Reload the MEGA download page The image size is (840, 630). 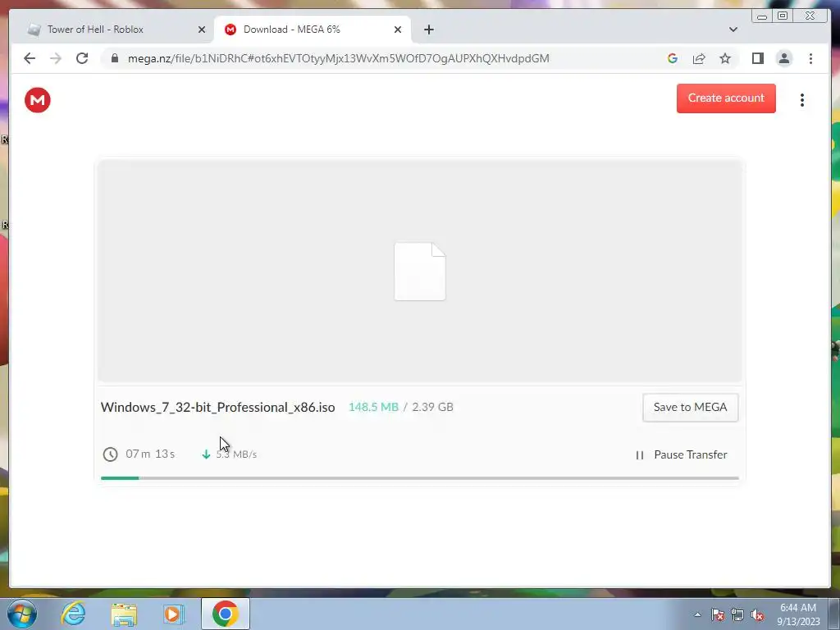pyautogui.click(x=82, y=58)
